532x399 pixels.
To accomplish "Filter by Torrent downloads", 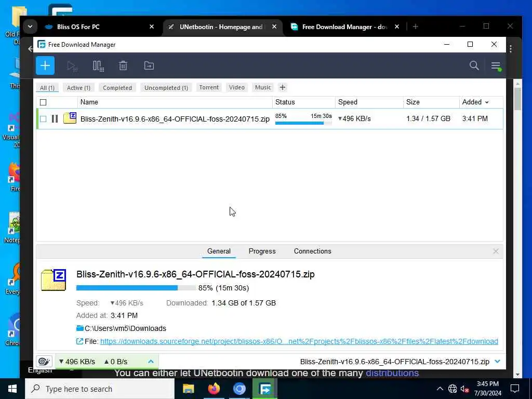I will pyautogui.click(x=209, y=87).
